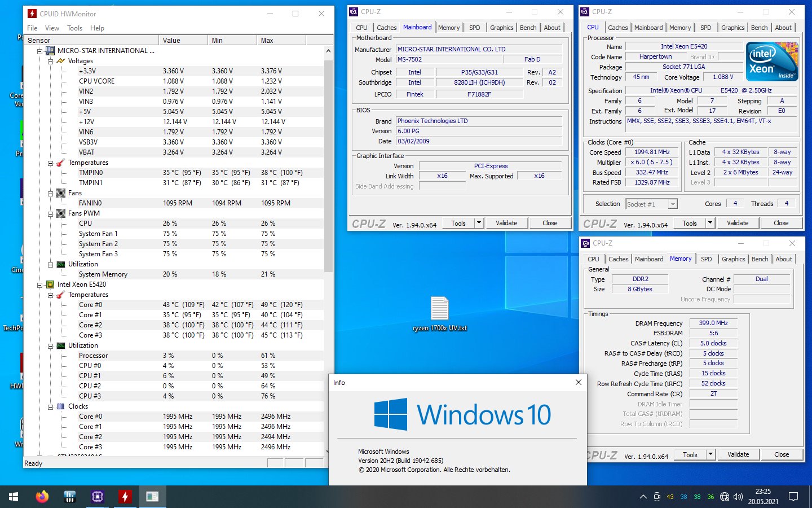Collapse the Voltages tree branch
This screenshot has width=812, height=508.
[x=50, y=61]
